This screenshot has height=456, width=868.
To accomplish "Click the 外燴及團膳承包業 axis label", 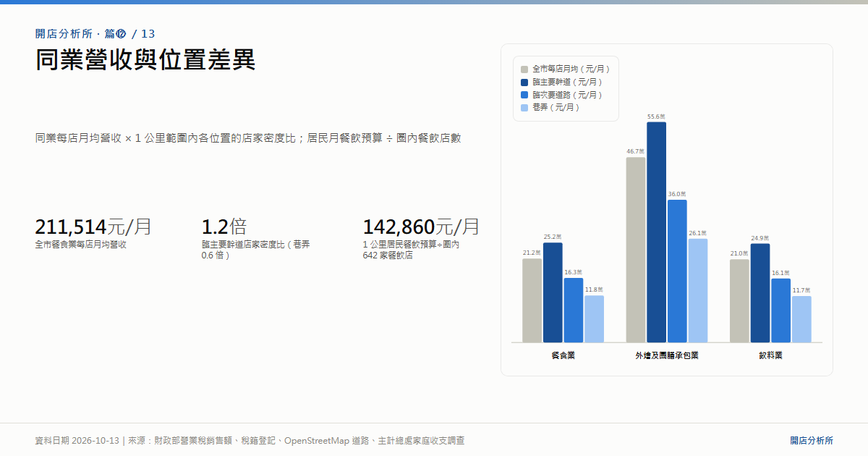I will tap(667, 355).
